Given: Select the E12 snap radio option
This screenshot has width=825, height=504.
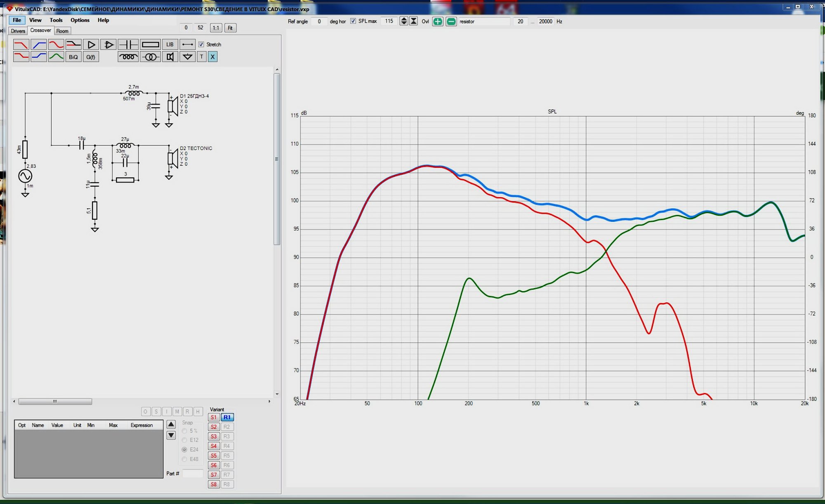Looking at the screenshot, I should click(184, 440).
